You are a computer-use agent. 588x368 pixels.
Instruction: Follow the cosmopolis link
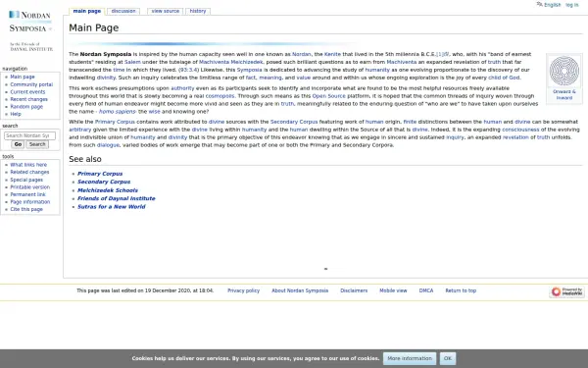(220, 96)
